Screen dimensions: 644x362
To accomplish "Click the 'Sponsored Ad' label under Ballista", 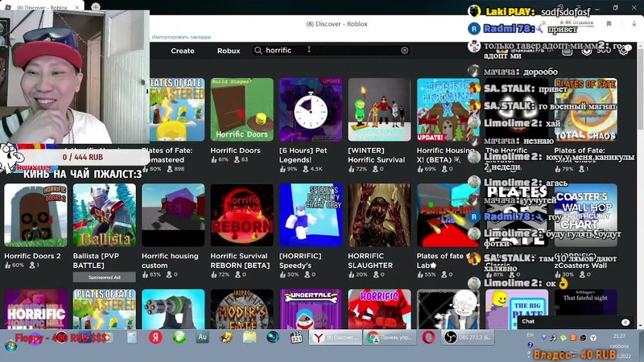I will [105, 278].
